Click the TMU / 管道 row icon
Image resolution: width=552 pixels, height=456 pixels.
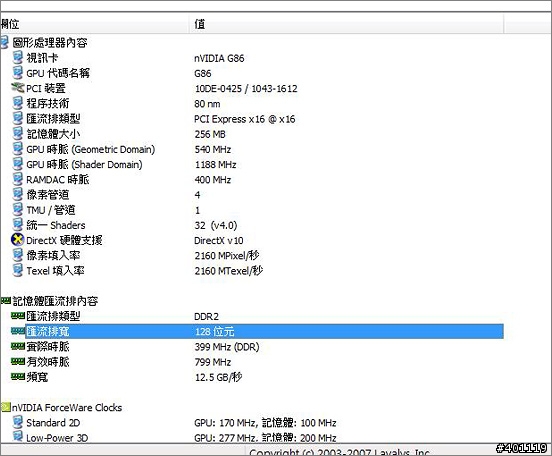click(18, 209)
